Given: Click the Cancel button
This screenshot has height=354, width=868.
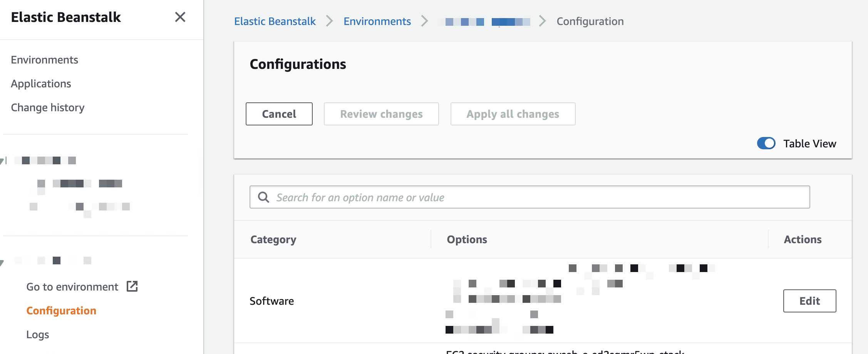Looking at the screenshot, I should 279,114.
